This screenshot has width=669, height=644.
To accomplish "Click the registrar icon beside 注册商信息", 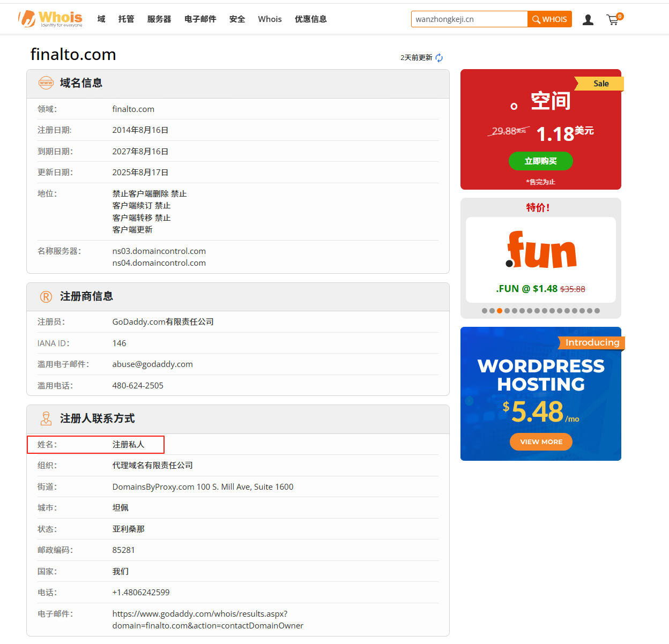I will (x=46, y=297).
